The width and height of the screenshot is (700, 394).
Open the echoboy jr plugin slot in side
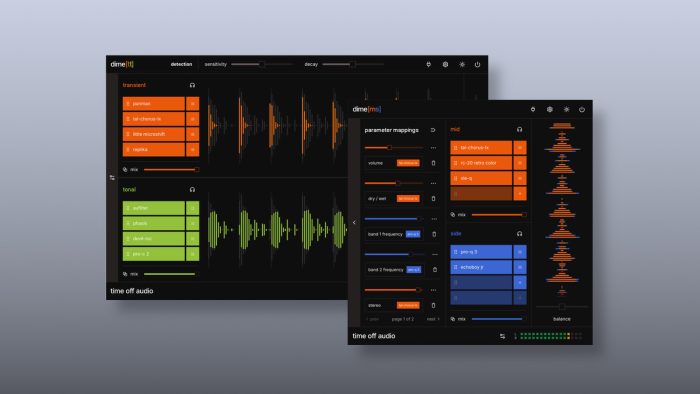click(481, 267)
